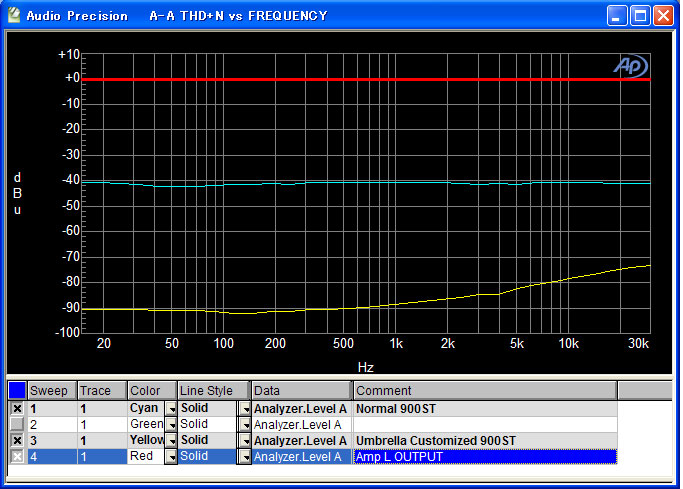
Task: Click the Comment column header
Action: click(485, 391)
